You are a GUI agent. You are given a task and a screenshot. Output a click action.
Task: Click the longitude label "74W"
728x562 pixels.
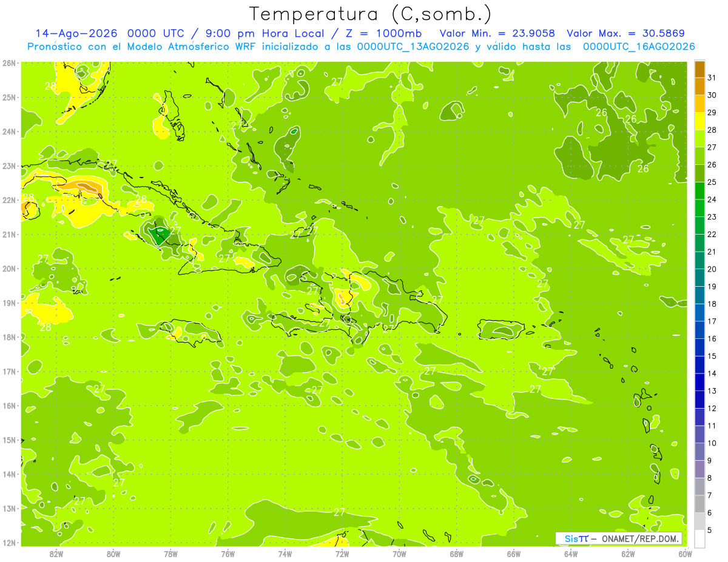tap(285, 553)
